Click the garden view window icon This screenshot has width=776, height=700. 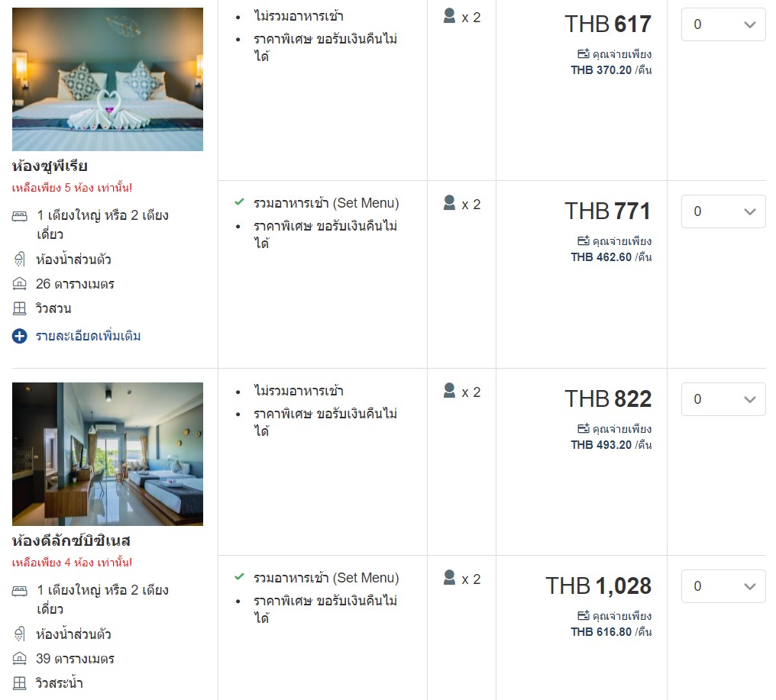pos(20,308)
